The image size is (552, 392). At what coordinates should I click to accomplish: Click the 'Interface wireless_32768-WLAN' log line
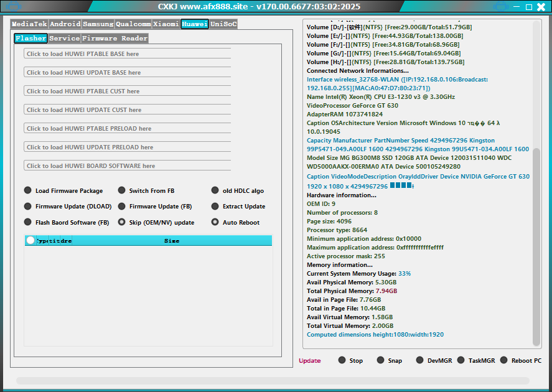pyautogui.click(x=397, y=84)
